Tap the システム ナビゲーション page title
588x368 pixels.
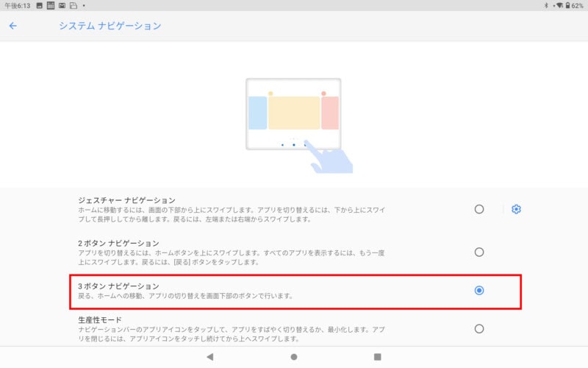110,26
